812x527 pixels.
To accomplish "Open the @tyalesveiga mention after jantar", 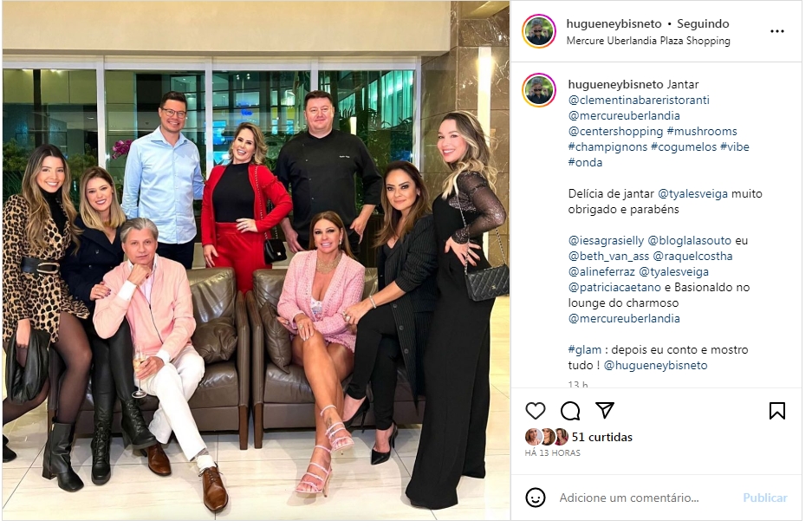I will [x=692, y=194].
